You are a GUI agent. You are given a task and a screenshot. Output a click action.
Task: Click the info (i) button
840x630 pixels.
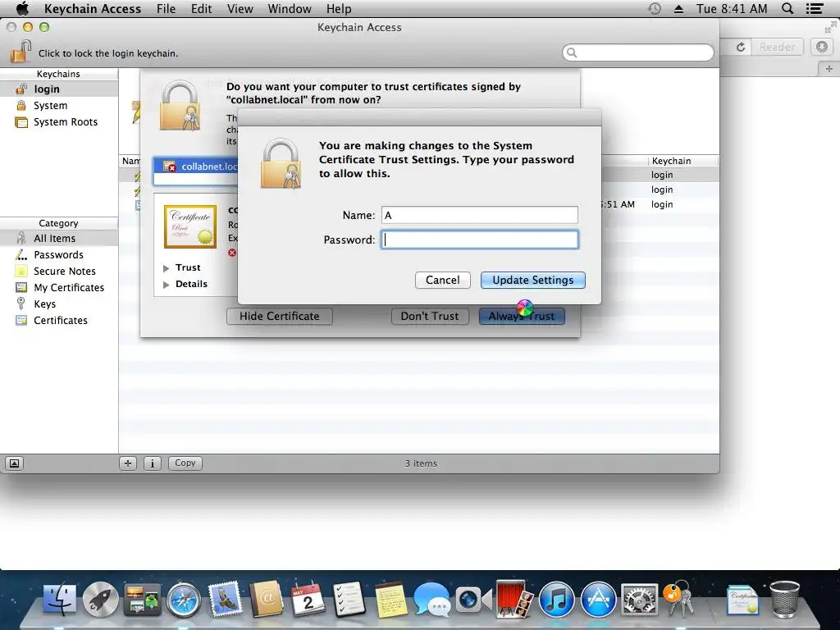tap(152, 463)
